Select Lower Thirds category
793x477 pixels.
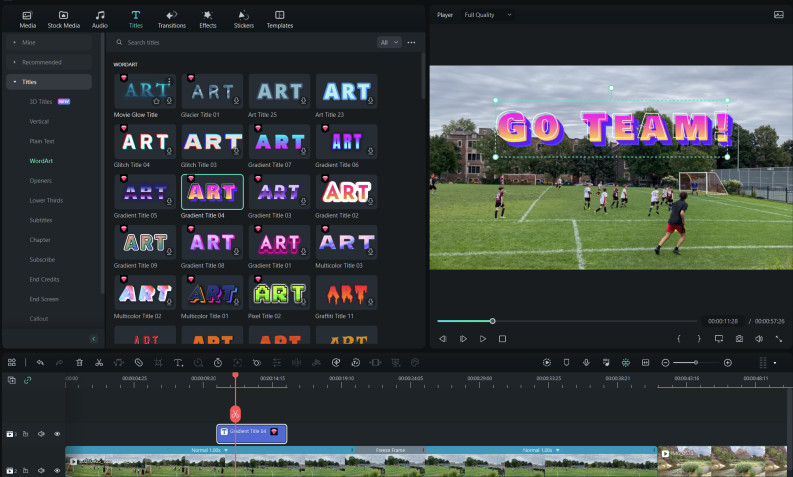coord(46,200)
